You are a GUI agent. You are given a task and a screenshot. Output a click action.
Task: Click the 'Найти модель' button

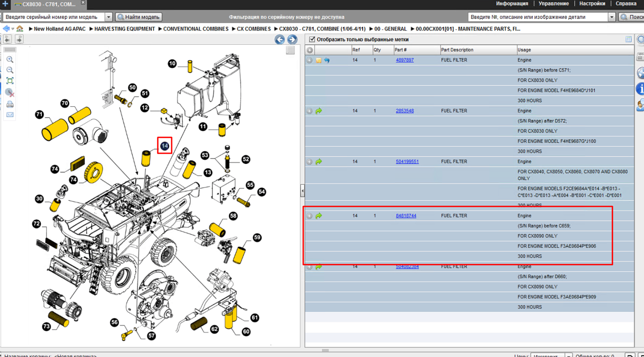(138, 17)
